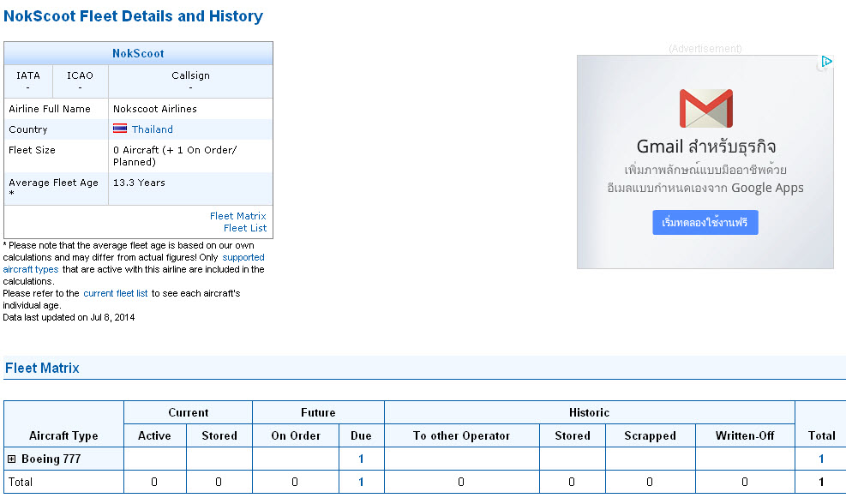The image size is (846, 504).
Task: Click the Gmail ad headline text
Action: [x=705, y=147]
